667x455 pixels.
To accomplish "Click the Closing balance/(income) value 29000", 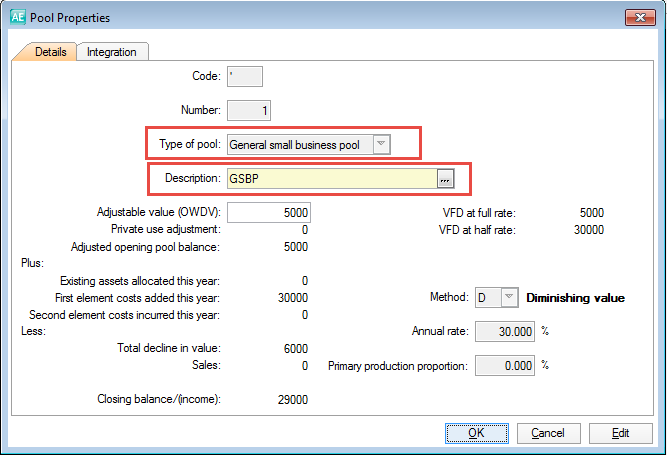I will tap(291, 399).
